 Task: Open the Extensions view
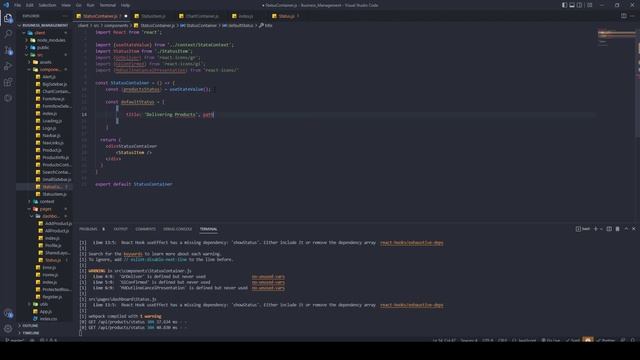tap(8, 82)
